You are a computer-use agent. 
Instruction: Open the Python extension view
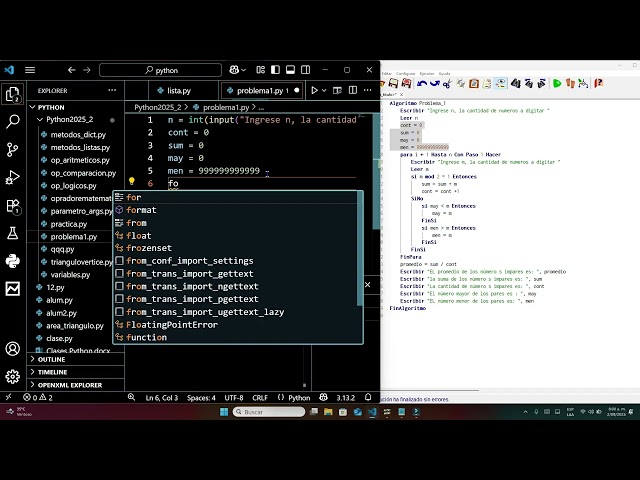13,261
